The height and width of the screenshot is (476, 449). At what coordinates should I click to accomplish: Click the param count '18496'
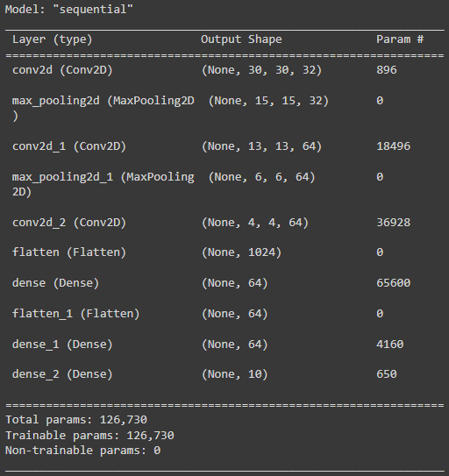point(394,146)
